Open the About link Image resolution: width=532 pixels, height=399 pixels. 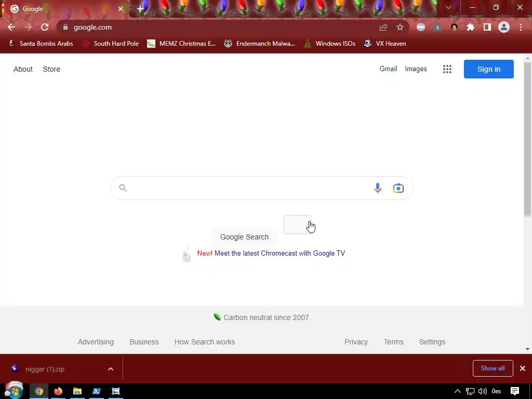(x=23, y=69)
